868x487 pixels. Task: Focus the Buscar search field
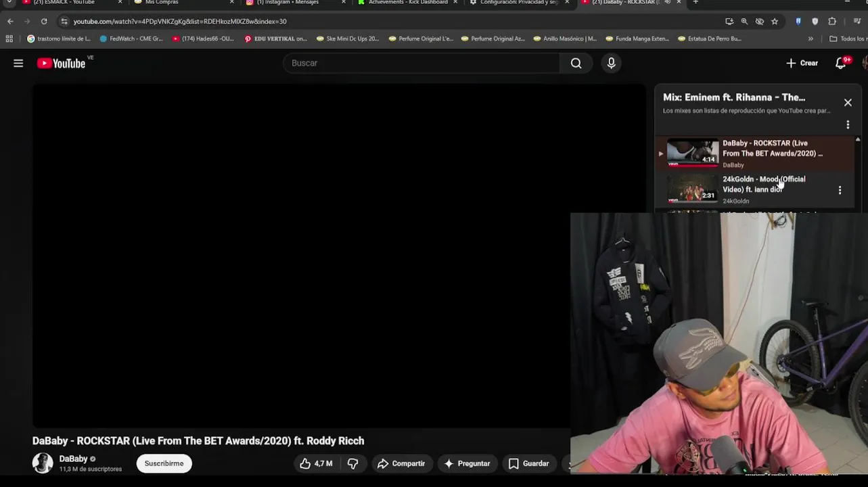click(x=421, y=63)
